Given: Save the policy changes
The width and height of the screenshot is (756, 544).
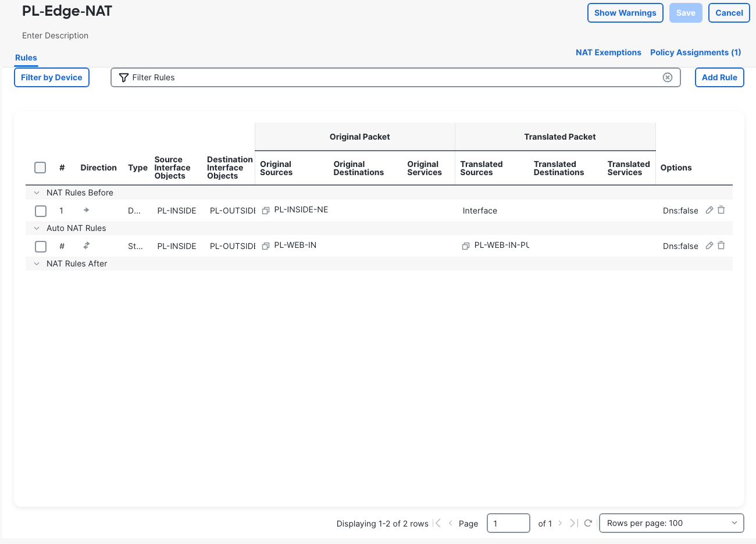Looking at the screenshot, I should (x=686, y=13).
